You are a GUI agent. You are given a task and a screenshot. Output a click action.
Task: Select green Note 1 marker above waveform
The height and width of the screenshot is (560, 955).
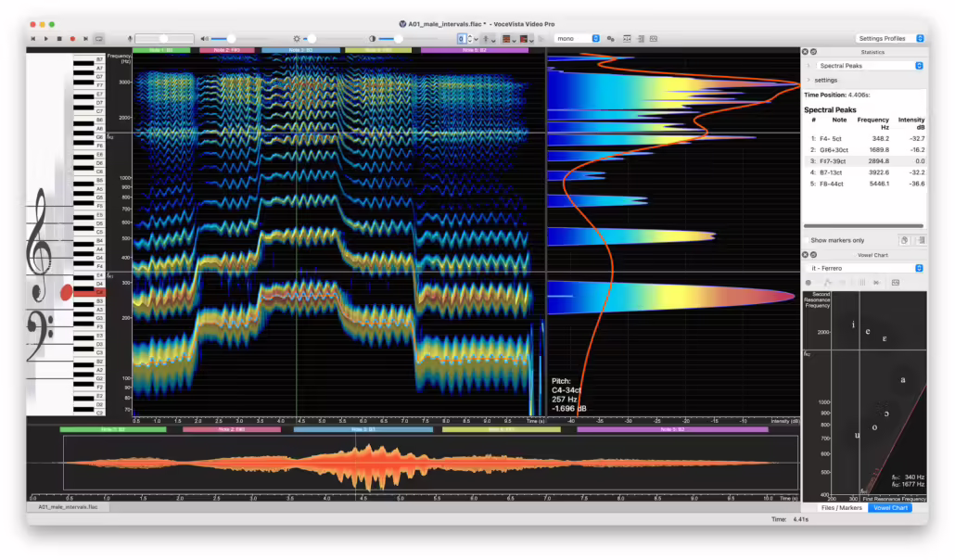point(113,429)
